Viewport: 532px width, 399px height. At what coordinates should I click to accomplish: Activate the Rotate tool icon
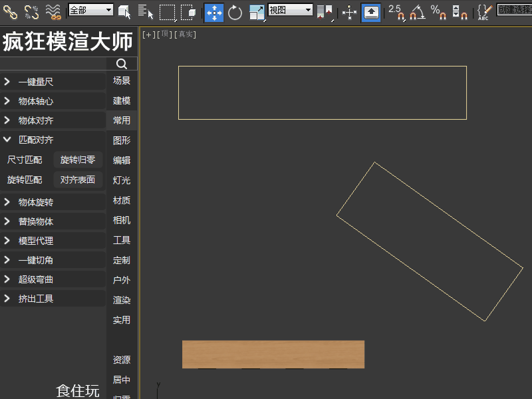(235, 13)
